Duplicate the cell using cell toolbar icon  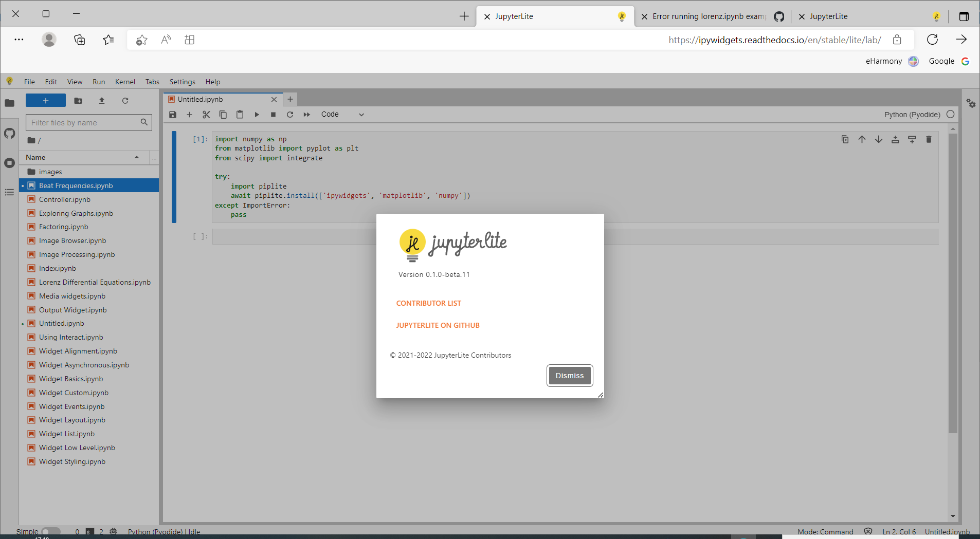[845, 139]
